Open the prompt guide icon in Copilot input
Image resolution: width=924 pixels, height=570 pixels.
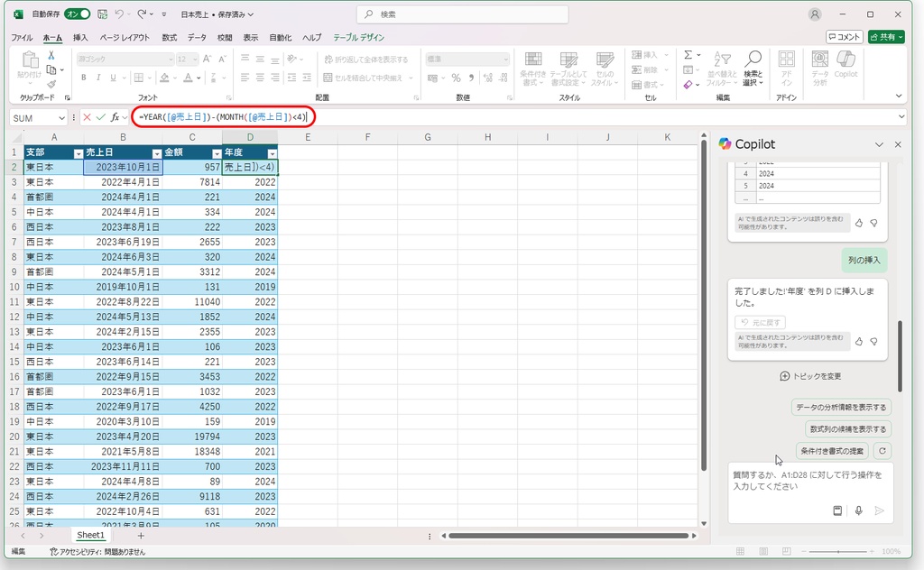coord(837,510)
